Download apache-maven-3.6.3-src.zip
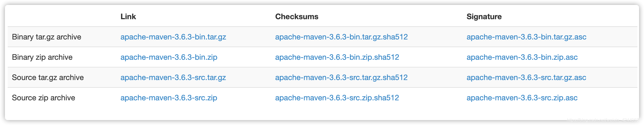 click(169, 98)
